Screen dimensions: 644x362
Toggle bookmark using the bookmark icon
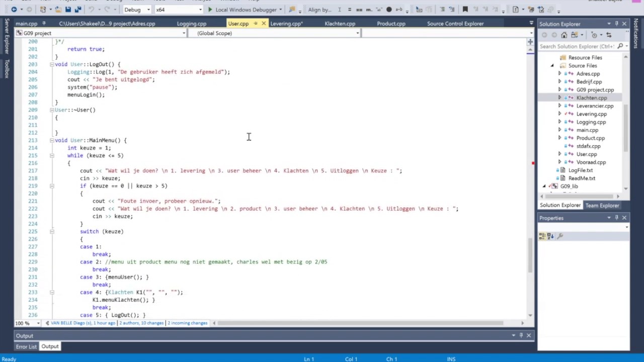click(x=465, y=9)
